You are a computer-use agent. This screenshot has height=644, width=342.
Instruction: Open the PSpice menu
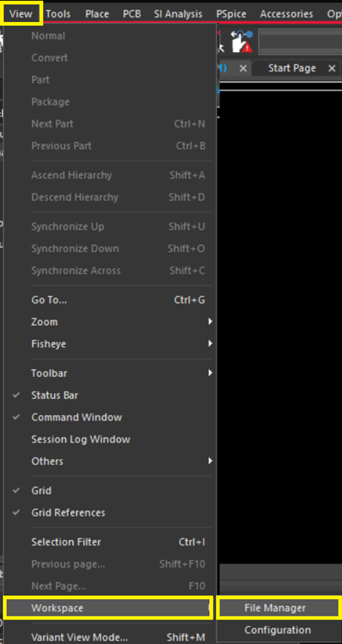[231, 14]
